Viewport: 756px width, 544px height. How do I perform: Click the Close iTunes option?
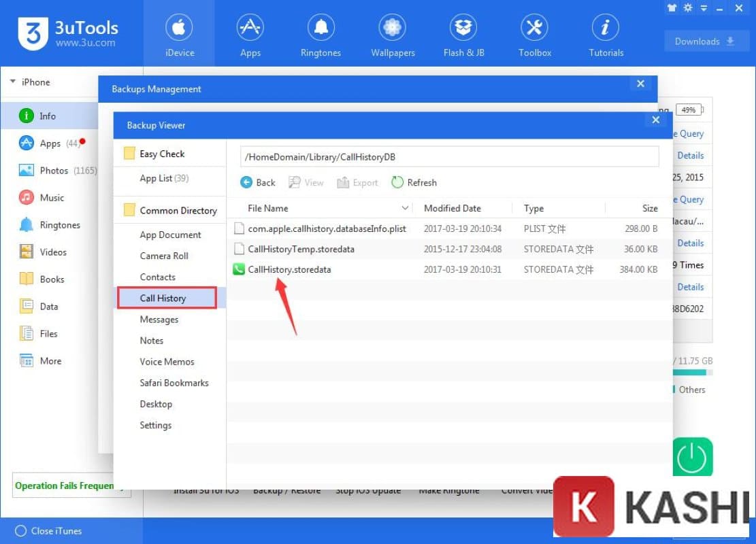tap(49, 531)
